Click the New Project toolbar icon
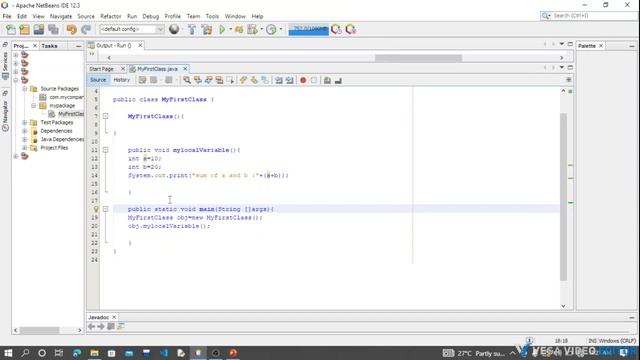 24,29
